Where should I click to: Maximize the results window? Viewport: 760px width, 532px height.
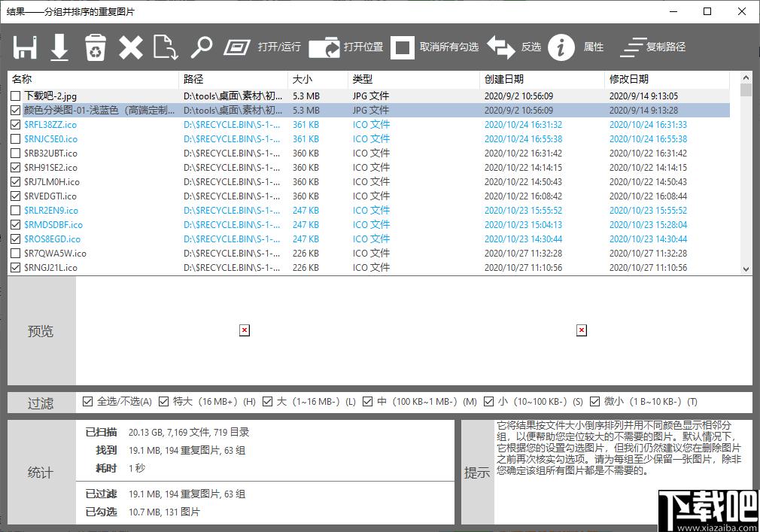[707, 11]
